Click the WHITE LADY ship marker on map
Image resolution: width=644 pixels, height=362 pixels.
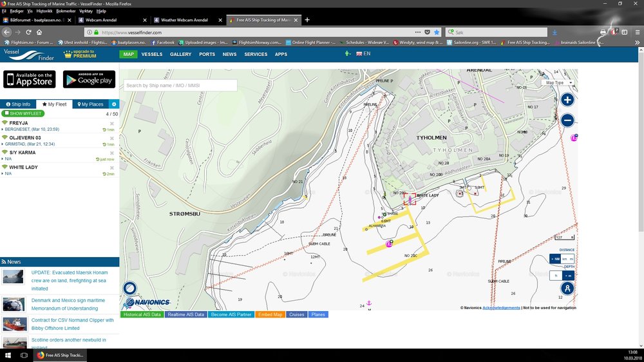coord(410,199)
